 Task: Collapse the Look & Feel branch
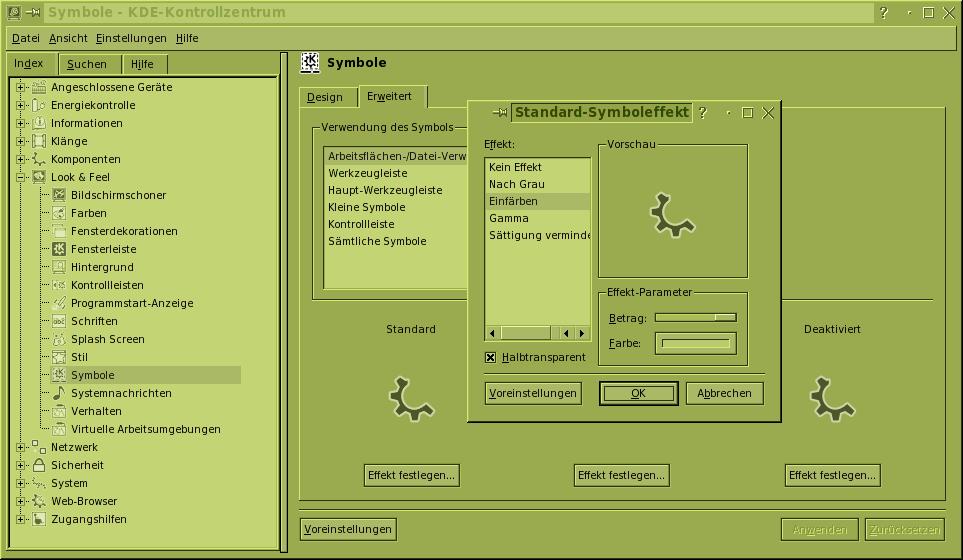(x=20, y=177)
